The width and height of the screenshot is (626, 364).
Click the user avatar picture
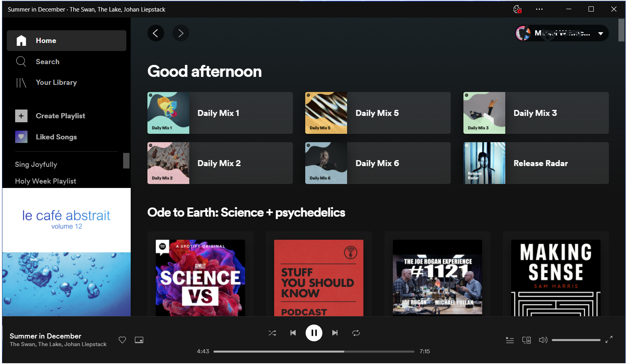(523, 33)
